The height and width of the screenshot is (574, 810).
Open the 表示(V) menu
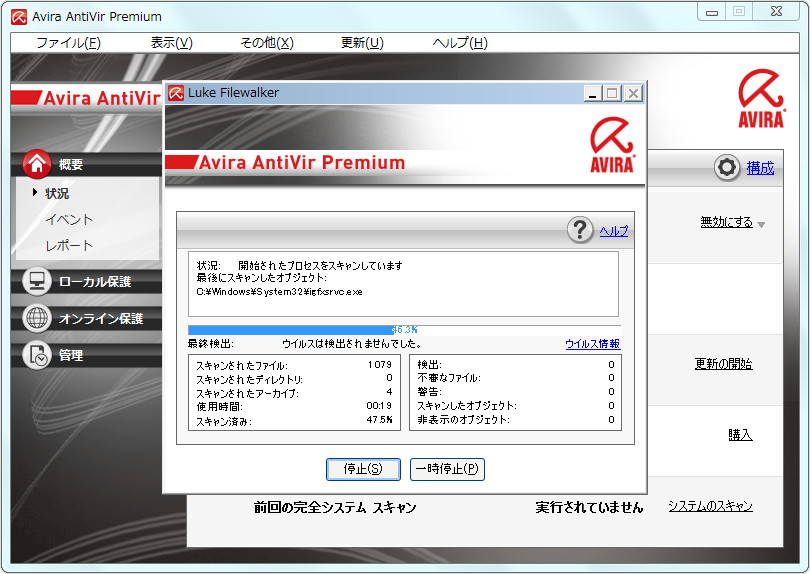click(172, 43)
